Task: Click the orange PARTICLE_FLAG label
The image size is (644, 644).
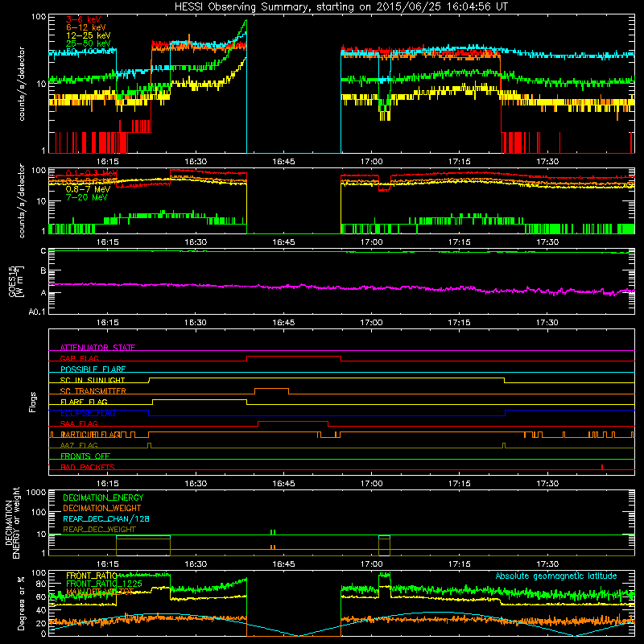Action: tap(90, 435)
